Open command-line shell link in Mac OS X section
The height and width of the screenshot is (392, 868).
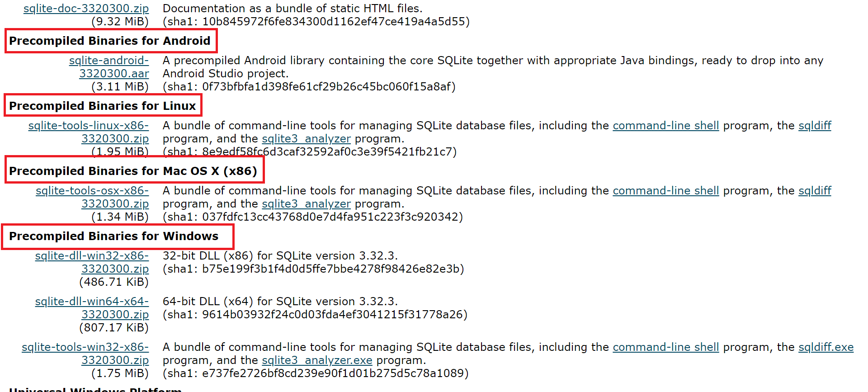point(665,191)
